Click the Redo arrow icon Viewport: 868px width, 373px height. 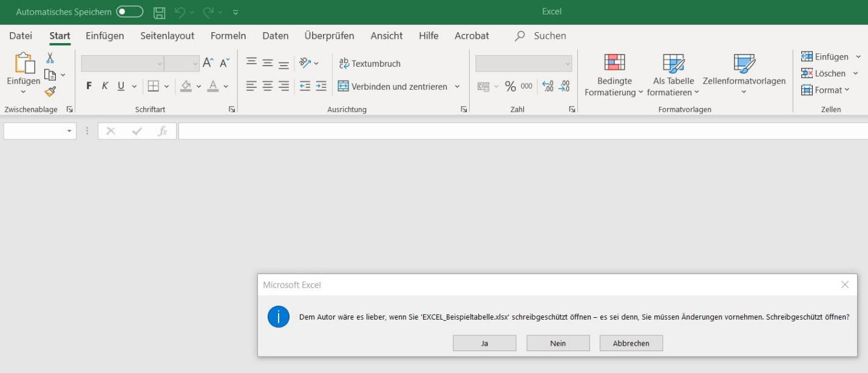(208, 12)
